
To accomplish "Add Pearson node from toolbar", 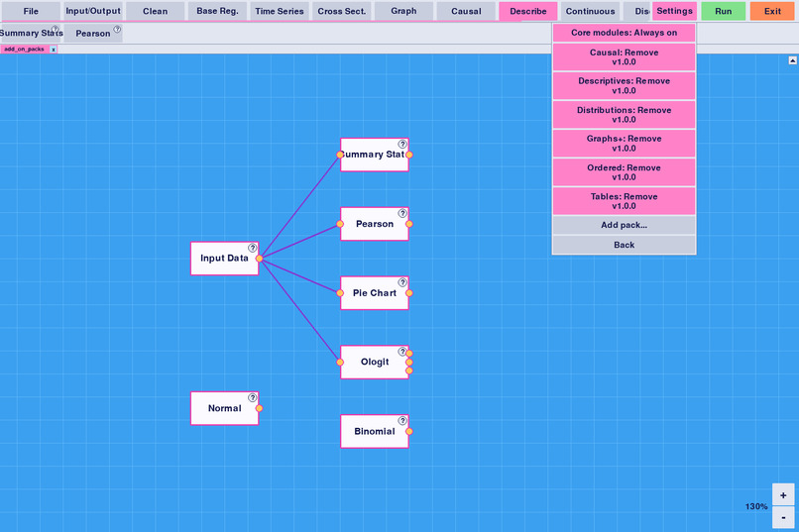I will click(93, 33).
